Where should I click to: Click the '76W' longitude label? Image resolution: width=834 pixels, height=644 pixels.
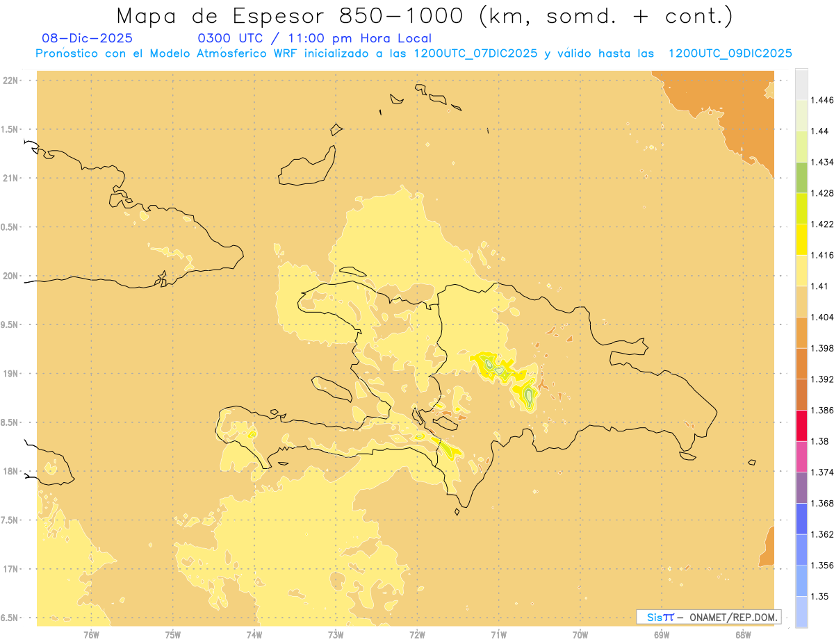[91, 634]
